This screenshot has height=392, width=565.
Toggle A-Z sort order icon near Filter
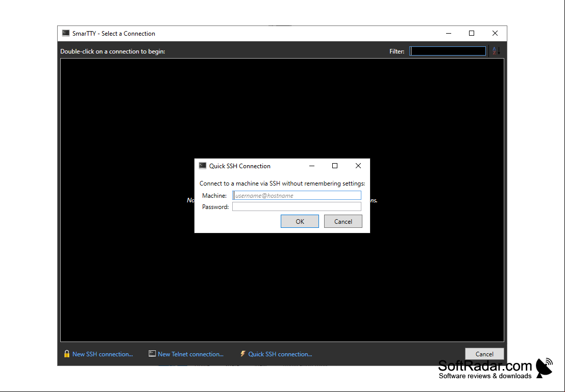(x=497, y=51)
